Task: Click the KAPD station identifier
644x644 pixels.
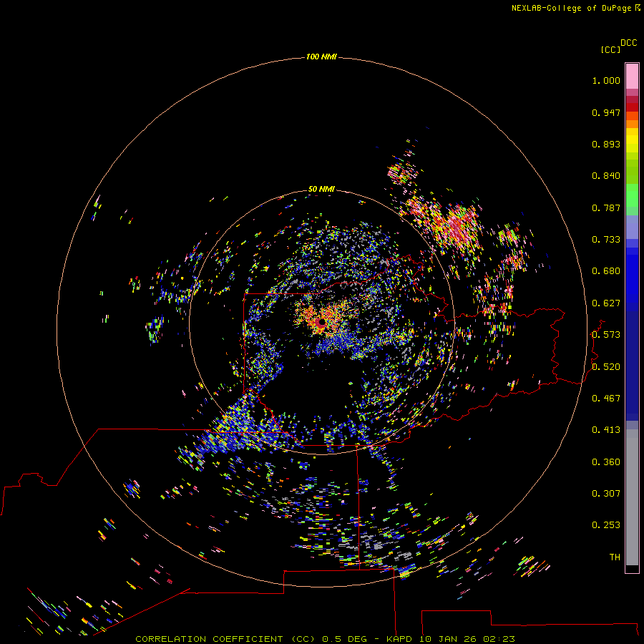Action: point(399,639)
